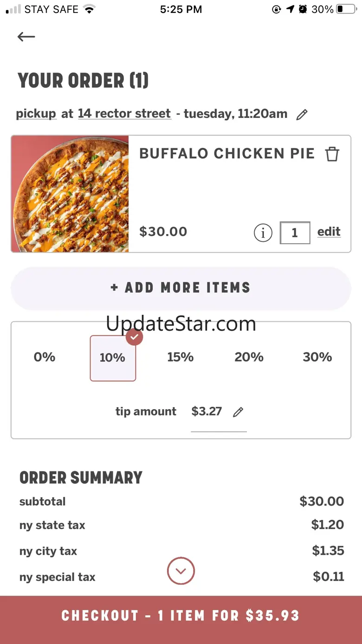Tap the alarm clock status bar icon

[x=303, y=9]
